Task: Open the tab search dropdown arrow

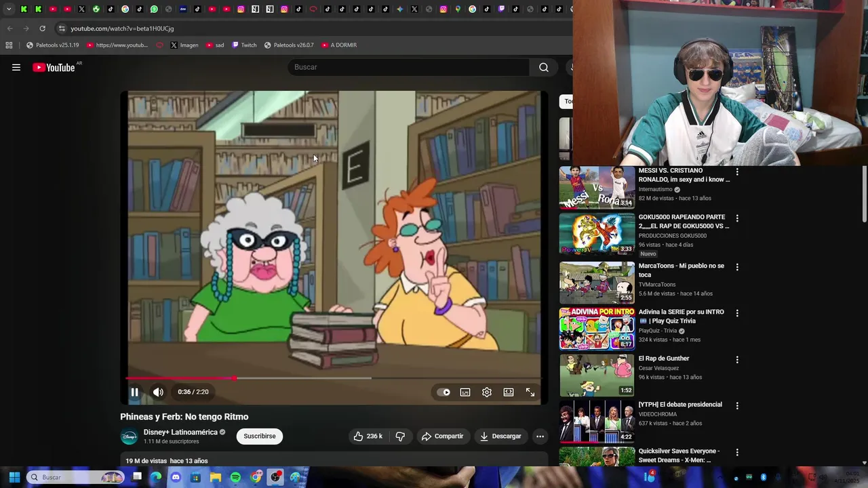Action: (9, 9)
